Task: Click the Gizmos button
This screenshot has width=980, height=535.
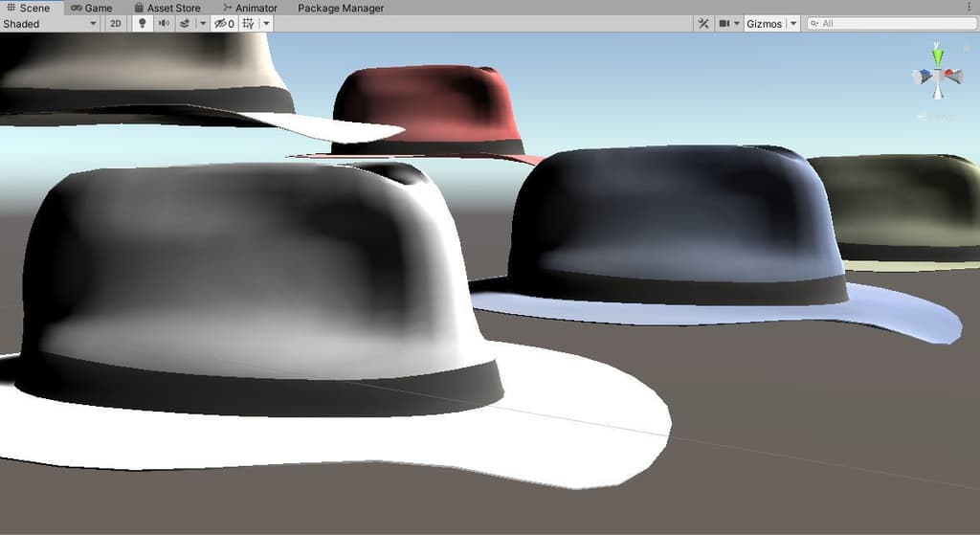Action: coord(765,24)
